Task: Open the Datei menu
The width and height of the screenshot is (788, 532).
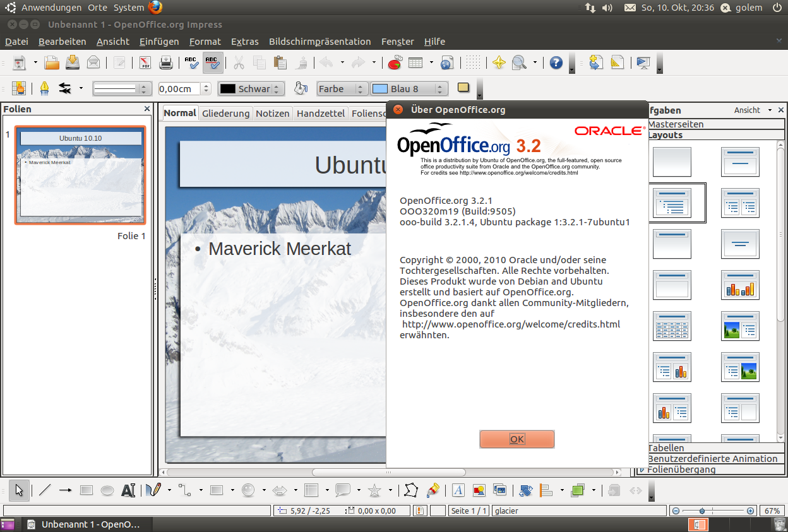Action: point(16,42)
